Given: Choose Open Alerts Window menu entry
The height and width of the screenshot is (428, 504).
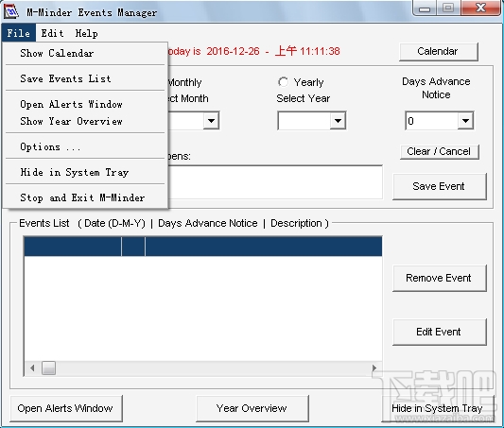Looking at the screenshot, I should [x=85, y=104].
